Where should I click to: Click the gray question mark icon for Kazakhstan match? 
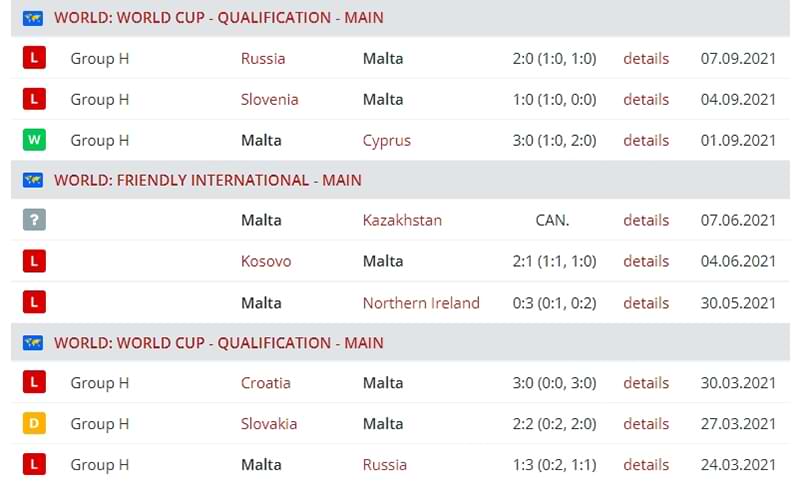coord(34,220)
